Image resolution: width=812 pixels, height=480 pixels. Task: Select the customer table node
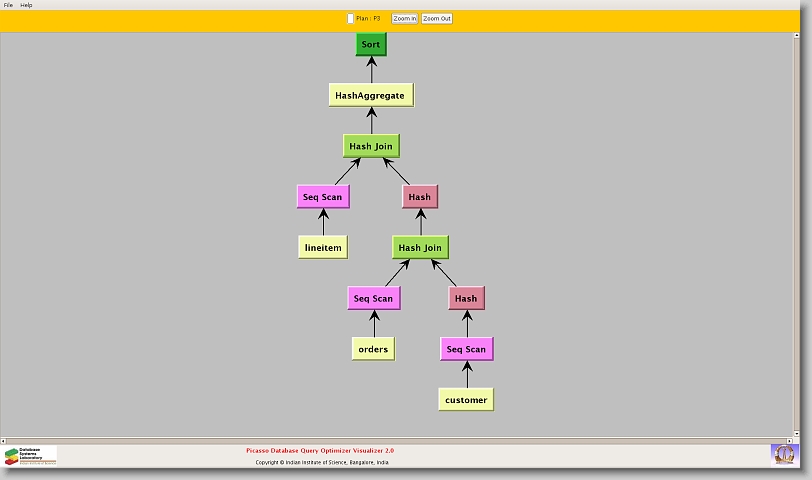point(466,400)
